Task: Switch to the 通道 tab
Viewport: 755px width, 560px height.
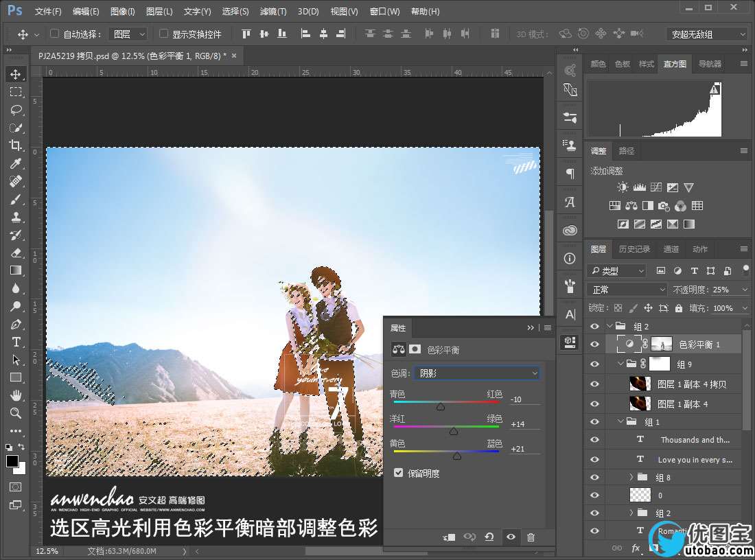Action: [671, 249]
